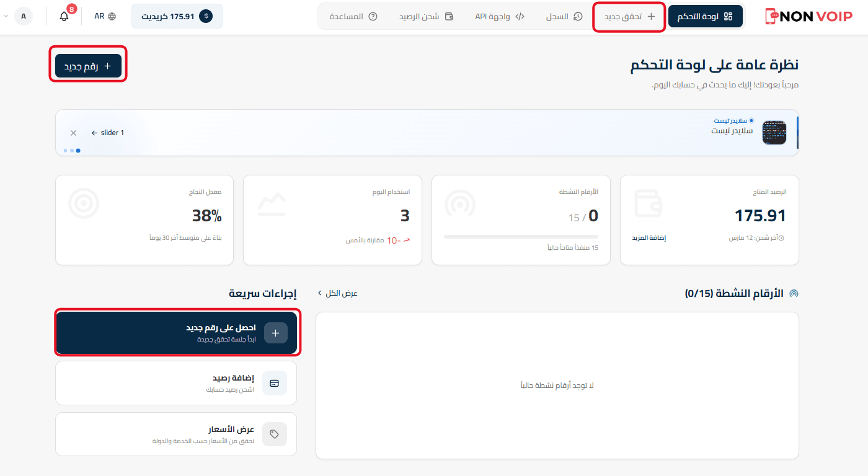Open the واجهة API tab

(x=500, y=16)
